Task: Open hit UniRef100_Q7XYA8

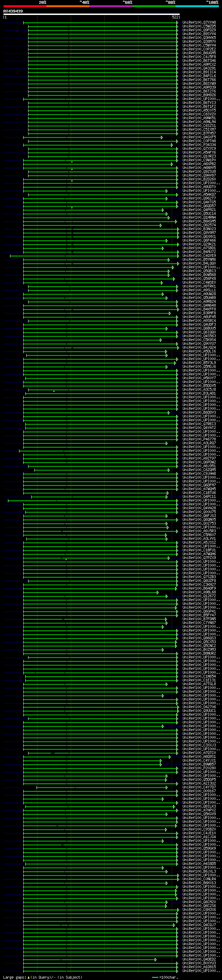Action: [199, 23]
